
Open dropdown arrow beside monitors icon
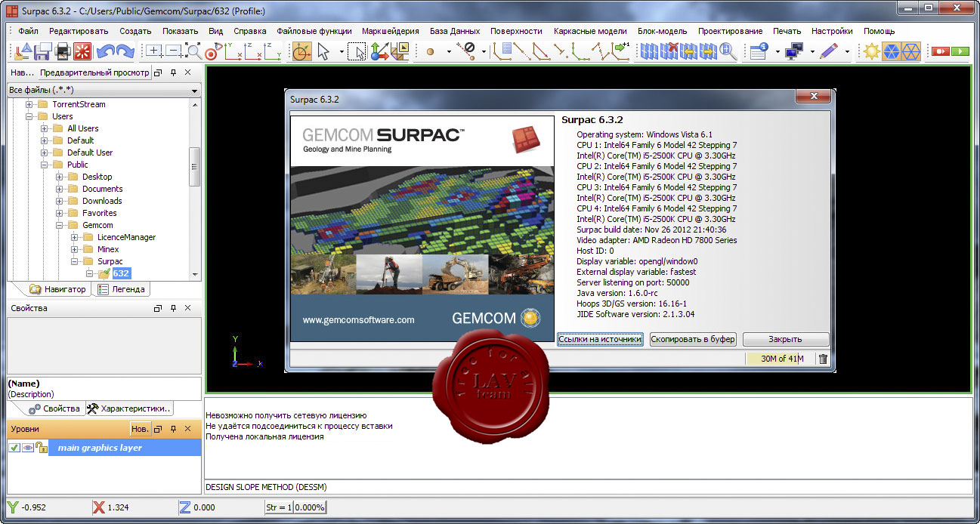click(x=812, y=52)
